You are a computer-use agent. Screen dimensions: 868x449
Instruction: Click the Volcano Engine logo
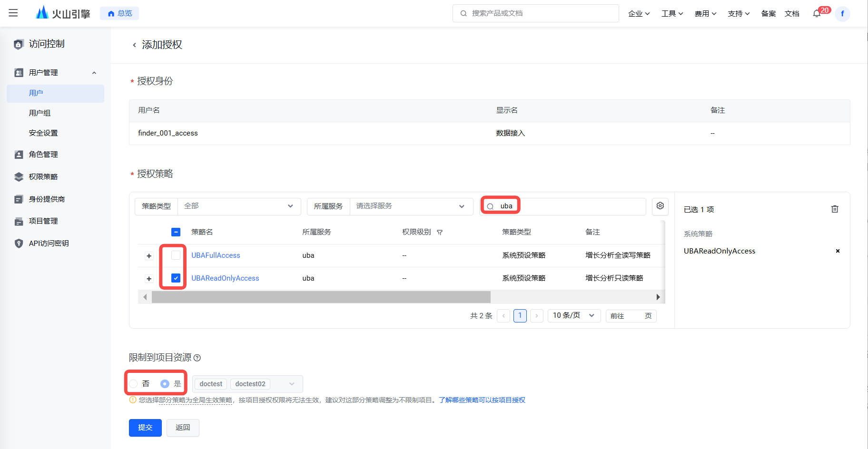point(63,13)
